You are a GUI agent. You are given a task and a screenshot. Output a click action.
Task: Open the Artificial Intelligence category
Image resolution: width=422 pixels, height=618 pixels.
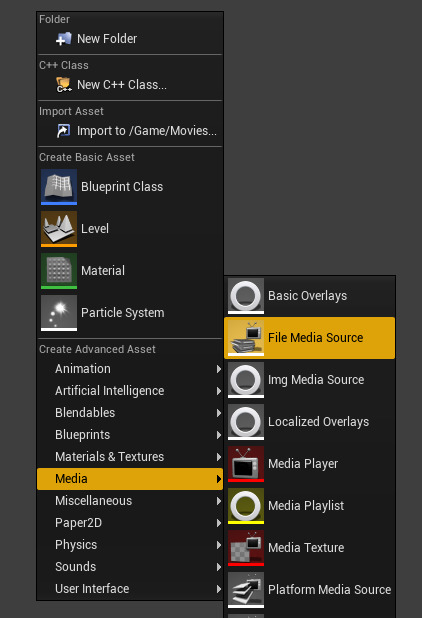pos(130,391)
